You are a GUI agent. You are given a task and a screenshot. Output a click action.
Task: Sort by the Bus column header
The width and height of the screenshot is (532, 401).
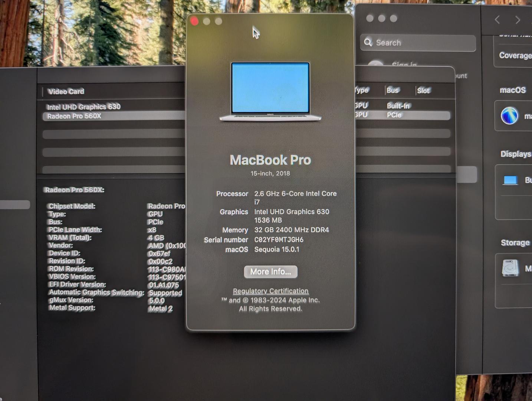pyautogui.click(x=392, y=90)
